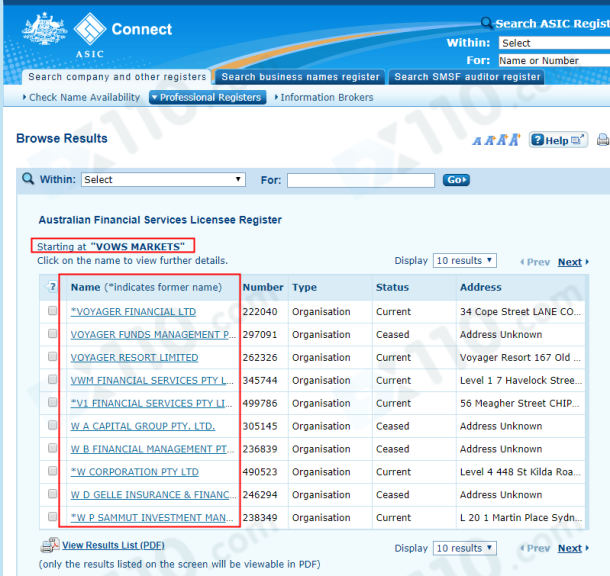Open the bottom Display 10 results dropdown
Viewport: 610px width, 576px height.
click(465, 548)
